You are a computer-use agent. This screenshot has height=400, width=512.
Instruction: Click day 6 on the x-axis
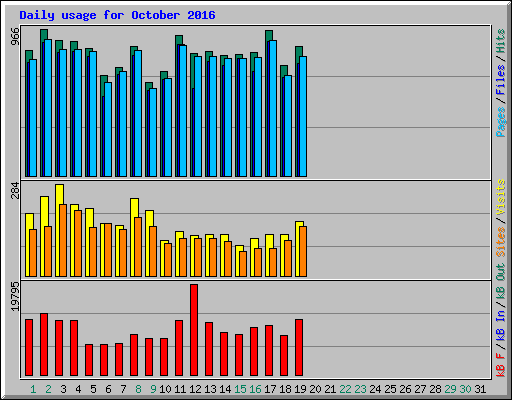pyautogui.click(x=108, y=389)
